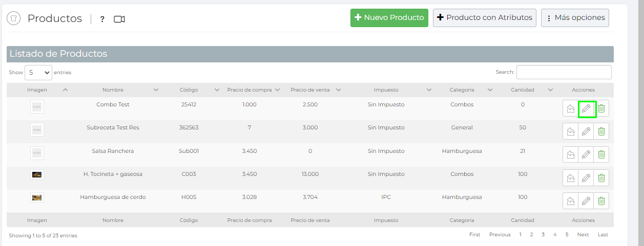The image size is (644, 246).
Task: Select the 'Subreceta Test Res' name cell
Action: coord(113,128)
